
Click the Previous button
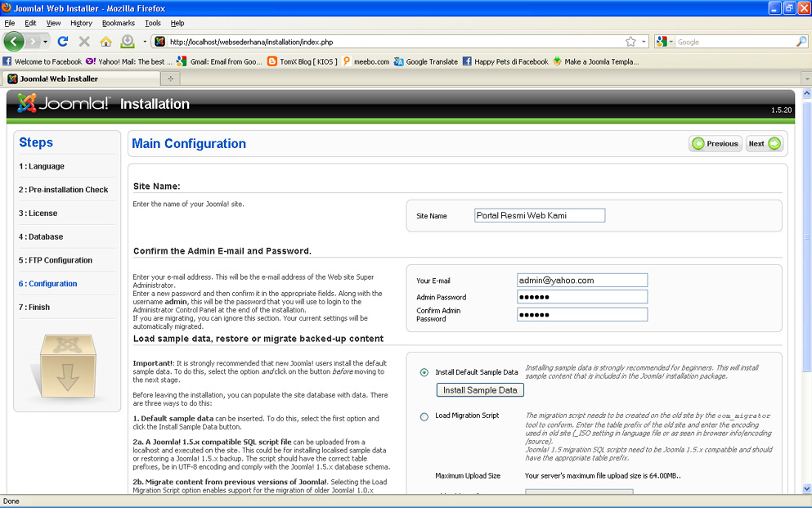(x=716, y=143)
